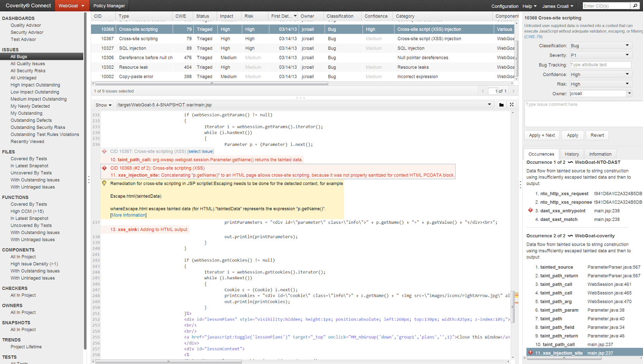Open Project Lifetime under Trends
The height and width of the screenshot is (364, 643).
click(26, 347)
